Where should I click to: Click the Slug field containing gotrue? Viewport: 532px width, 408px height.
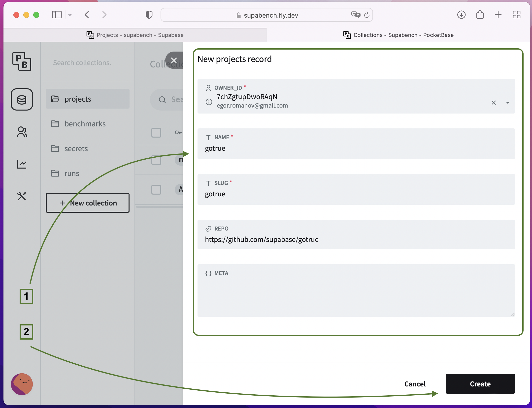tap(356, 189)
